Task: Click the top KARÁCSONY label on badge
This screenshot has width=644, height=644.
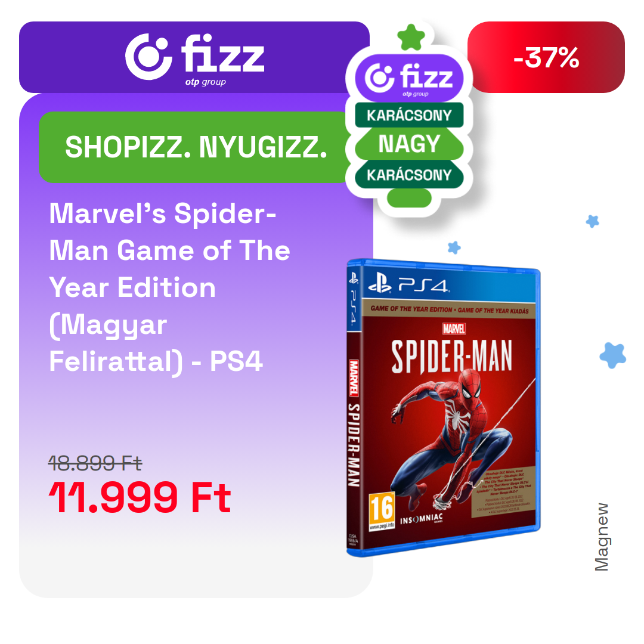Action: [409, 115]
